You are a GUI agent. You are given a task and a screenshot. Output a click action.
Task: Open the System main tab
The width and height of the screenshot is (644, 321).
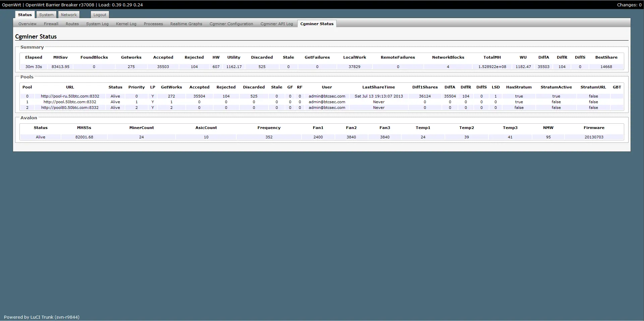coord(46,15)
